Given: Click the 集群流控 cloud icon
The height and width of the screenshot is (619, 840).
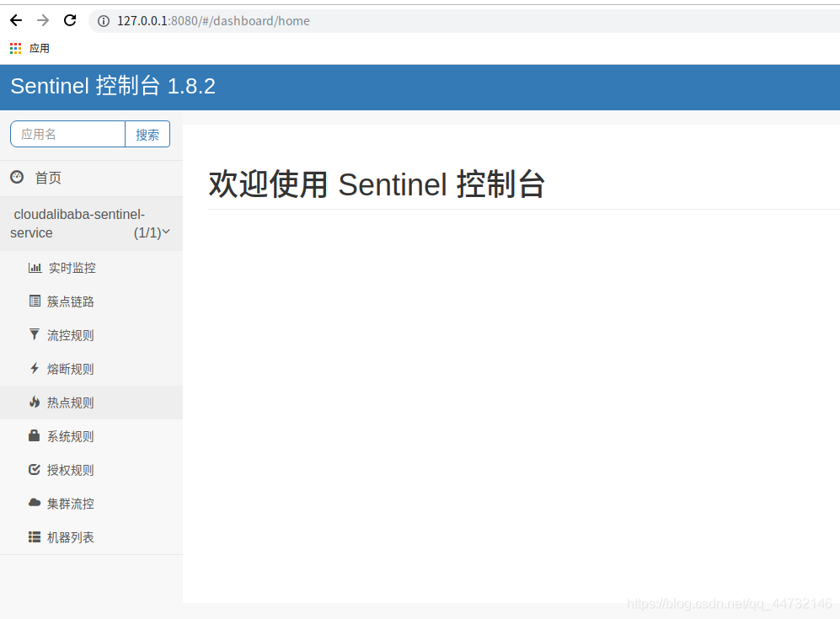Looking at the screenshot, I should pos(34,503).
